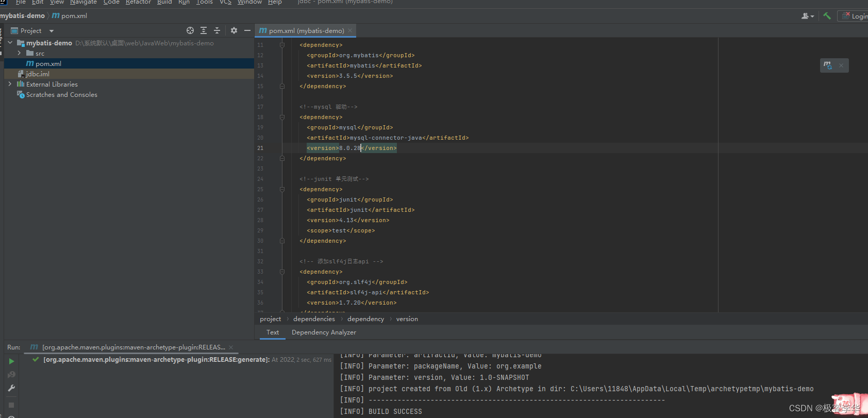Open Project panel gear options

[234, 31]
